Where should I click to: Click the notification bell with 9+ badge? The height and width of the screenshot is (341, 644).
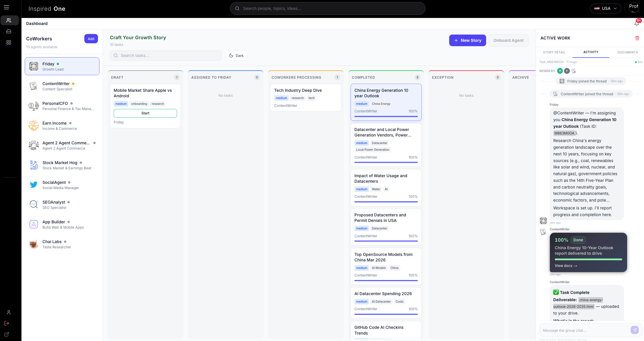coord(636,23)
